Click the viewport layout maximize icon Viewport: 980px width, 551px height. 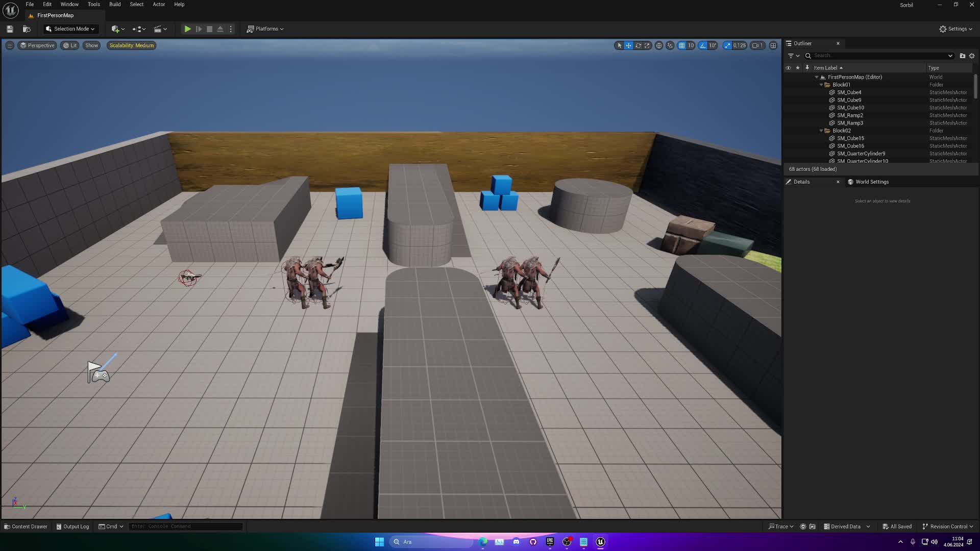click(773, 45)
